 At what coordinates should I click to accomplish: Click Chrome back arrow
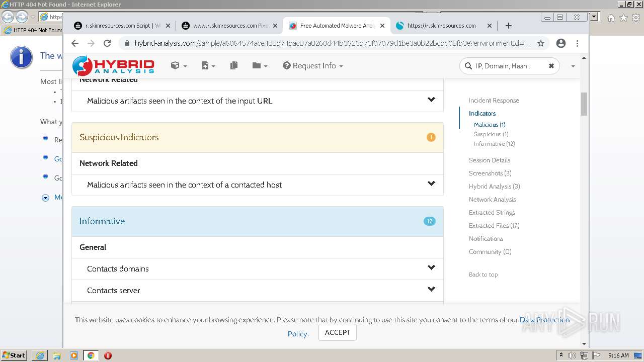(x=75, y=43)
